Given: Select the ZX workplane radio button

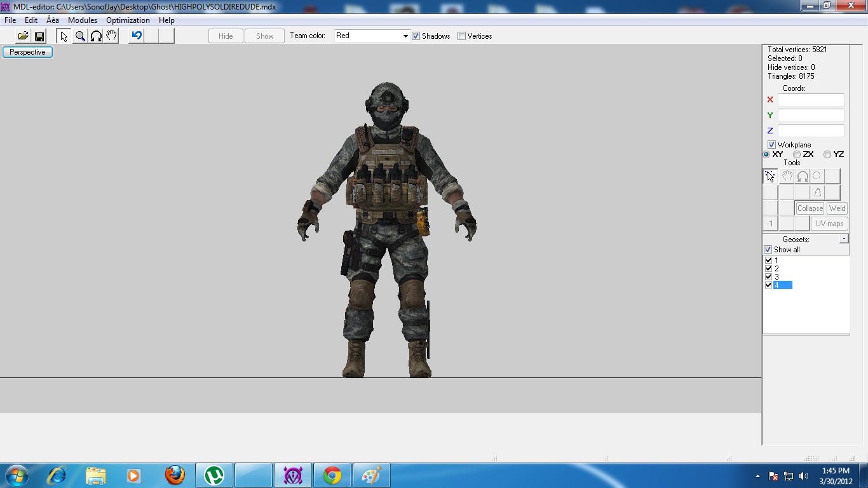Looking at the screenshot, I should (x=797, y=154).
